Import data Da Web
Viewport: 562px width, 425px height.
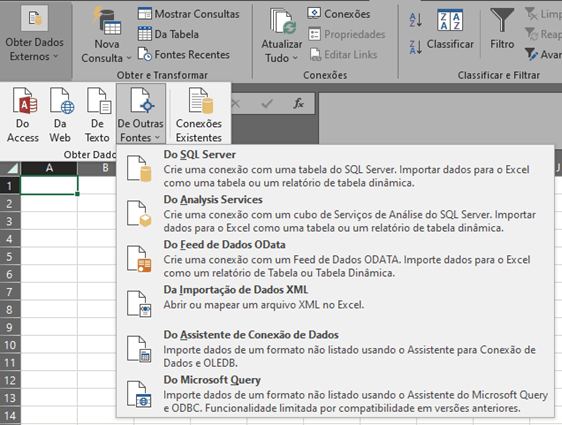coord(60,115)
